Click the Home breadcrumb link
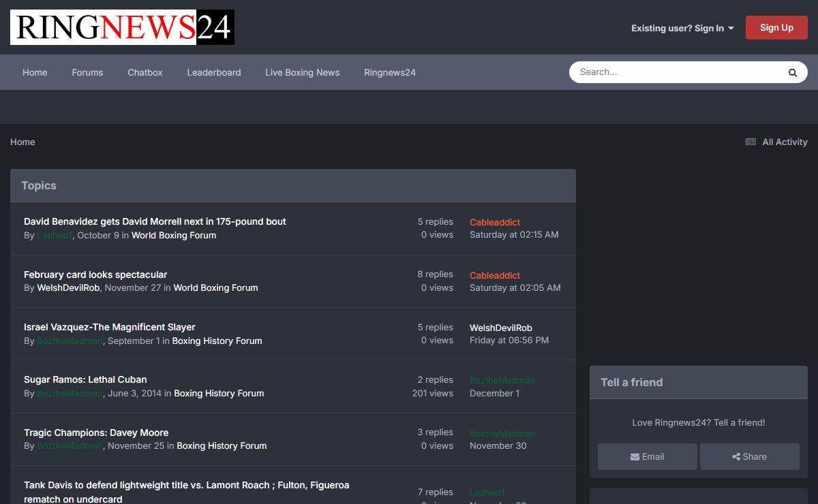The image size is (818, 504). [x=22, y=142]
